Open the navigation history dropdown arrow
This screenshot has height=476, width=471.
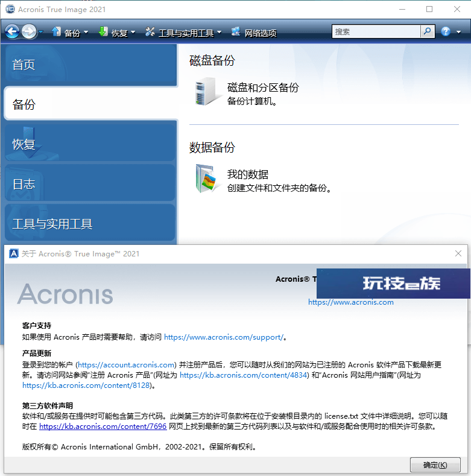(40, 31)
